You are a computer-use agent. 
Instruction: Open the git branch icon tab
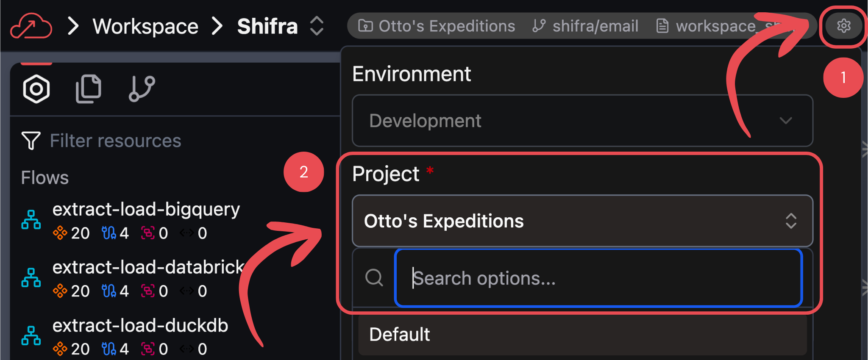[142, 89]
